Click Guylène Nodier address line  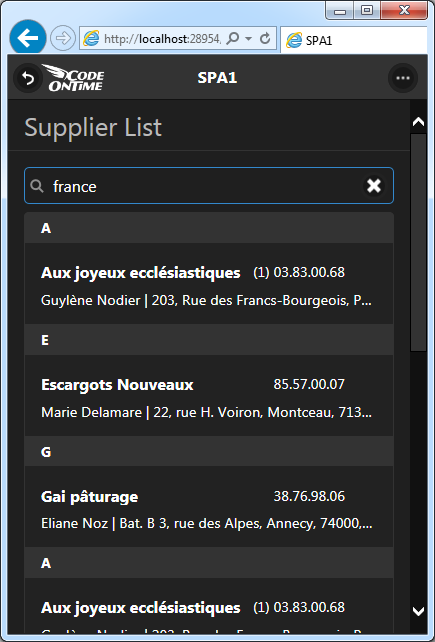[x=206, y=301]
